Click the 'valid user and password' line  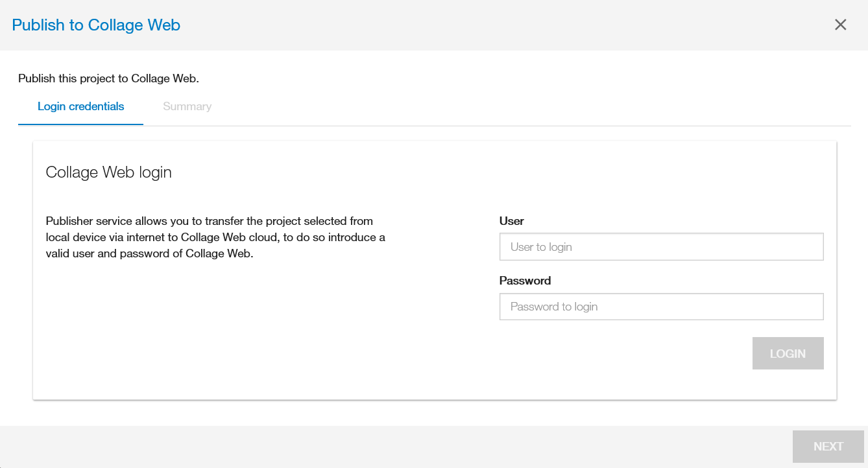point(149,253)
